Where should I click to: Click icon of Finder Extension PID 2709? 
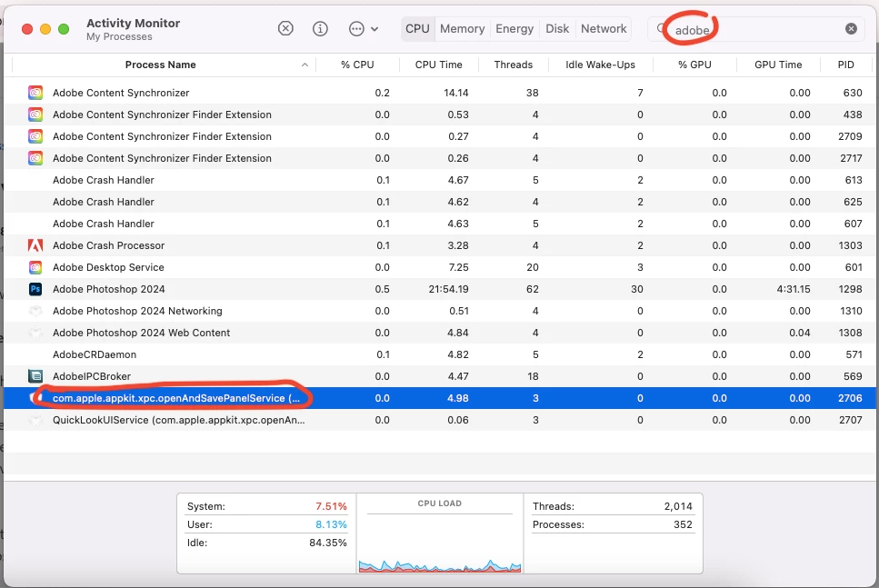pyautogui.click(x=35, y=136)
